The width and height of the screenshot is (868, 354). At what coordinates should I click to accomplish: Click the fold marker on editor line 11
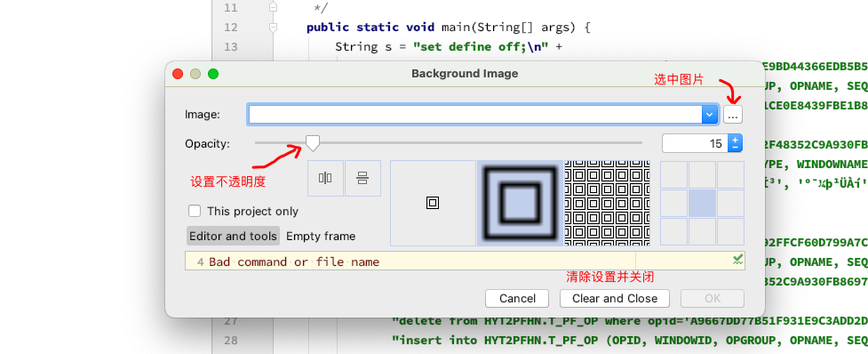[273, 7]
